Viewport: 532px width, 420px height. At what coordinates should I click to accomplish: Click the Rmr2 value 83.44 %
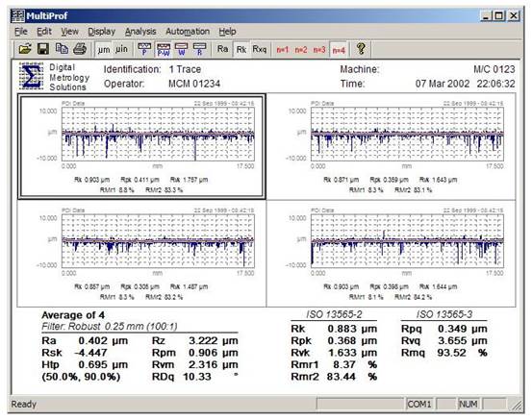(352, 377)
